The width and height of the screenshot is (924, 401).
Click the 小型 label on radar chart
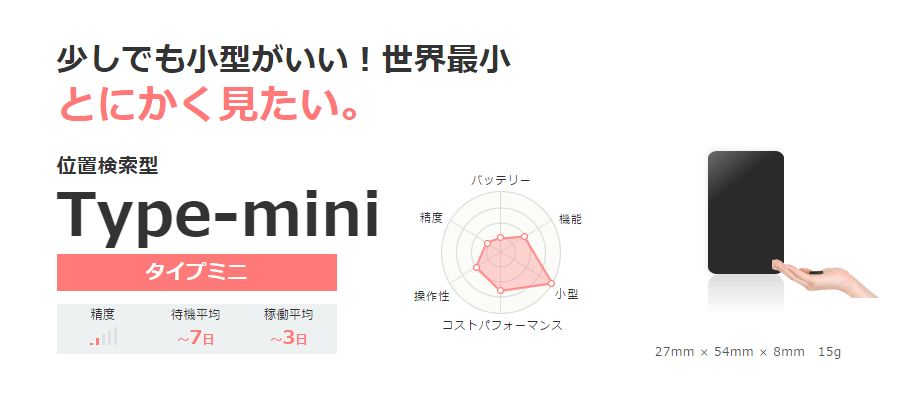[x=566, y=294]
